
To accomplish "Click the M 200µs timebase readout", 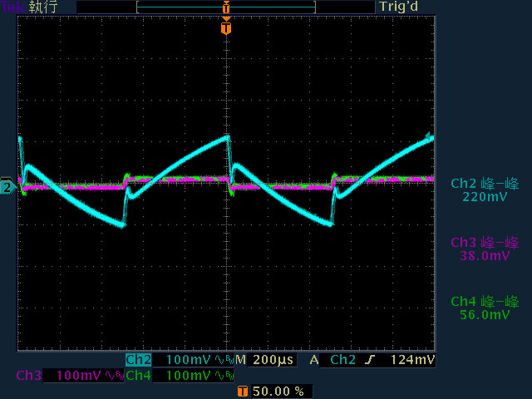I will pyautogui.click(x=265, y=360).
